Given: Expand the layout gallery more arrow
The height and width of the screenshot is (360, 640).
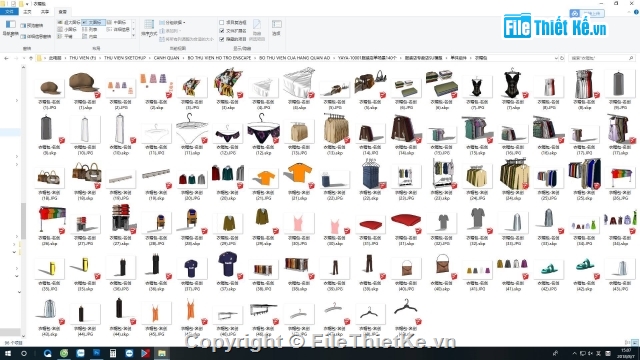Looking at the screenshot, I should (133, 36).
